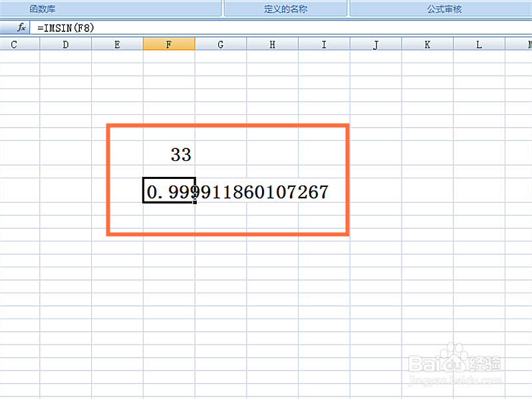Select column G header
Viewport: 532px width, 399px height.
pos(221,45)
